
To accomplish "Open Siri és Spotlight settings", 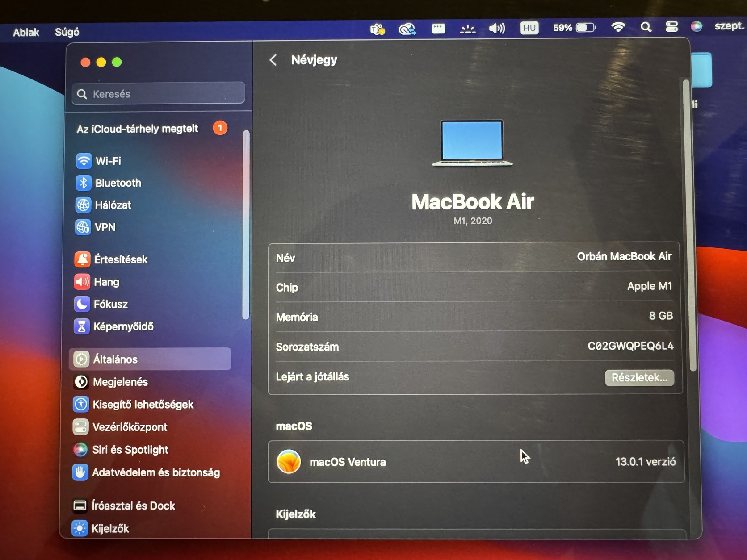I will 121,450.
